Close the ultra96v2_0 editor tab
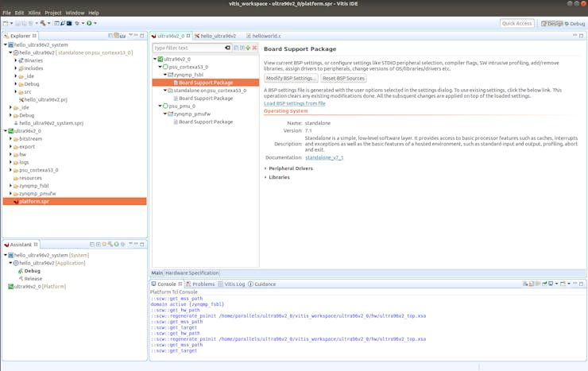The image size is (588, 371). pyautogui.click(x=188, y=36)
